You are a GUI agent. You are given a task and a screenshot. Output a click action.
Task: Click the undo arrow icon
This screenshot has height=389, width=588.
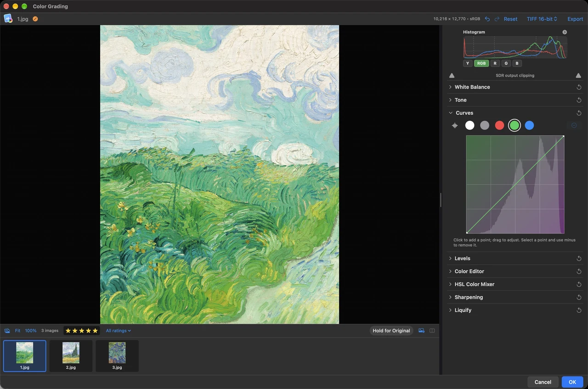pyautogui.click(x=487, y=19)
